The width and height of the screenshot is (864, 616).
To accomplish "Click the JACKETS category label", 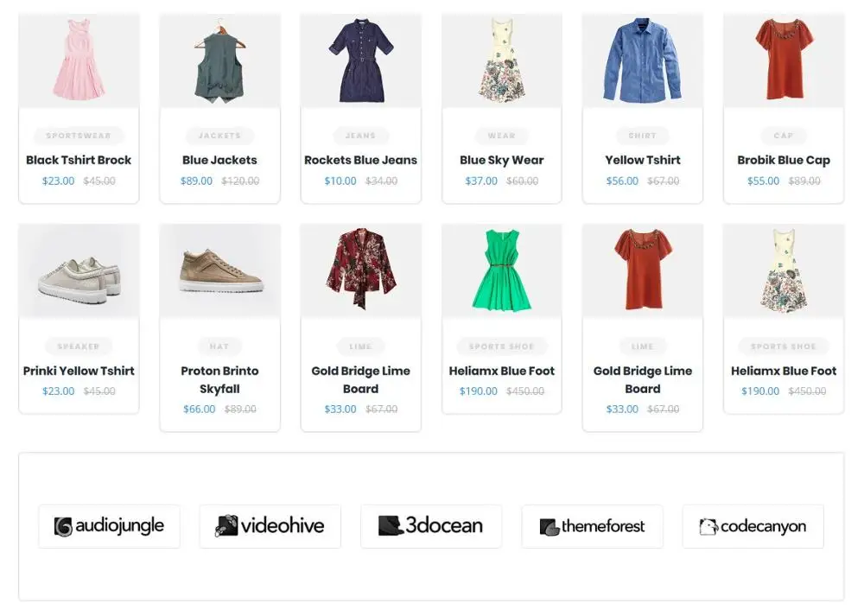I will [x=219, y=136].
